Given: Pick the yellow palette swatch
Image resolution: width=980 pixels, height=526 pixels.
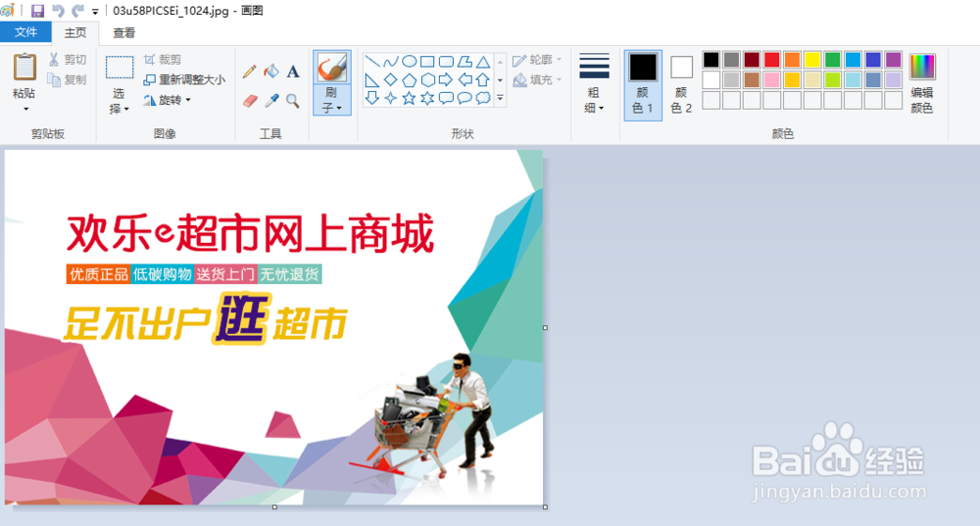Looking at the screenshot, I should tap(811, 60).
